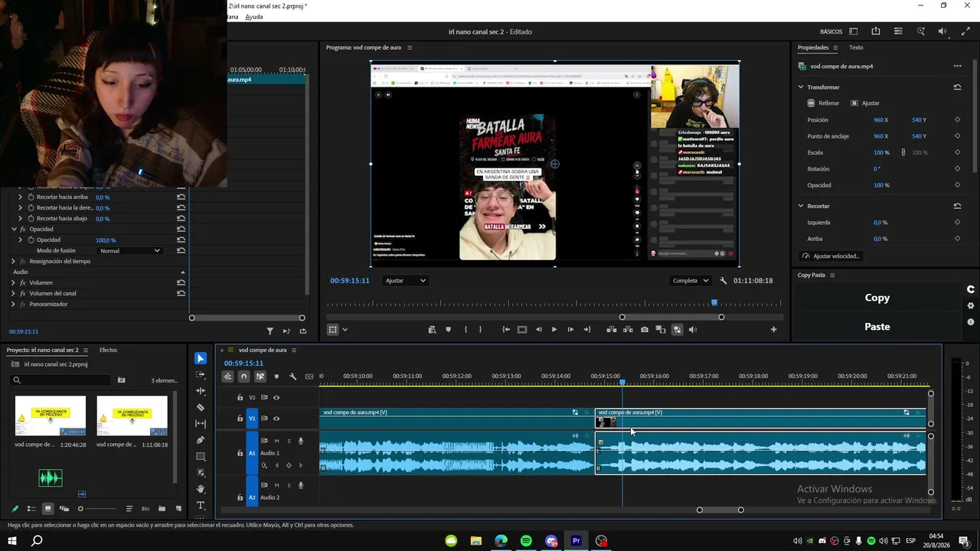Collapse the Opacidad effect section
This screenshot has width=980, height=551.
click(x=14, y=230)
